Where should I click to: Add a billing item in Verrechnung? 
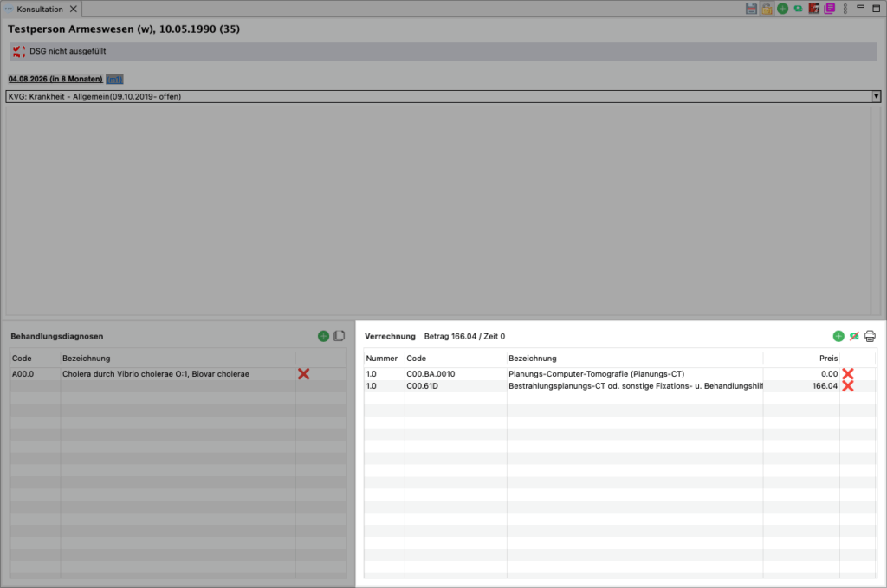[838, 336]
